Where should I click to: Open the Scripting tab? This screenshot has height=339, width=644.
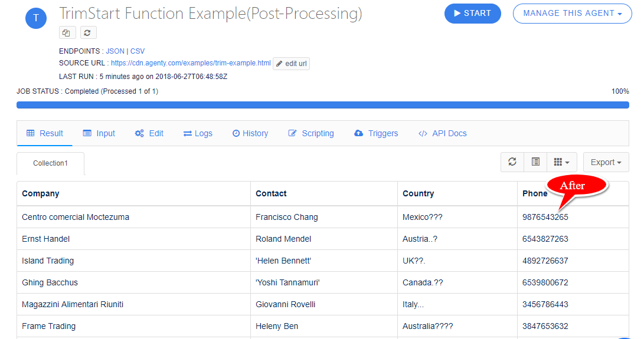click(311, 133)
